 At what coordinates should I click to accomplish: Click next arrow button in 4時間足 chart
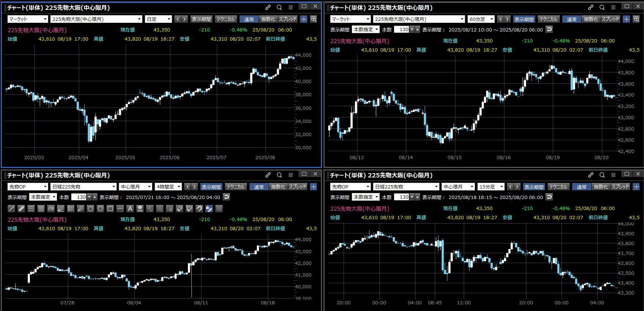[195, 187]
